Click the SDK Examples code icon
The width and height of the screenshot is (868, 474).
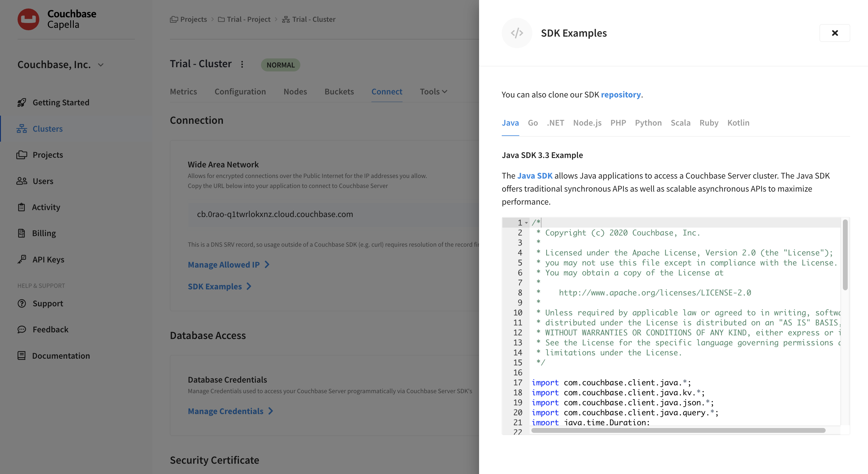[517, 33]
